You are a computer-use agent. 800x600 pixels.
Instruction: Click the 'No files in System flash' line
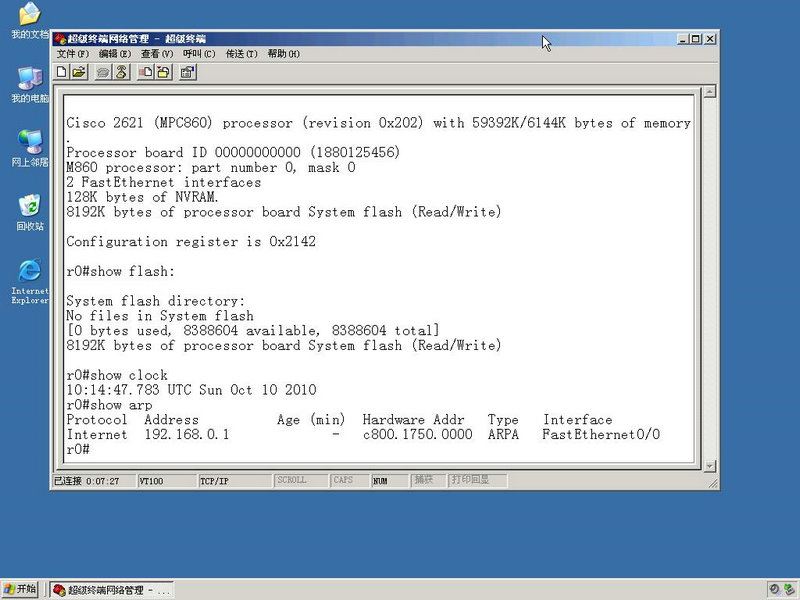pos(160,316)
